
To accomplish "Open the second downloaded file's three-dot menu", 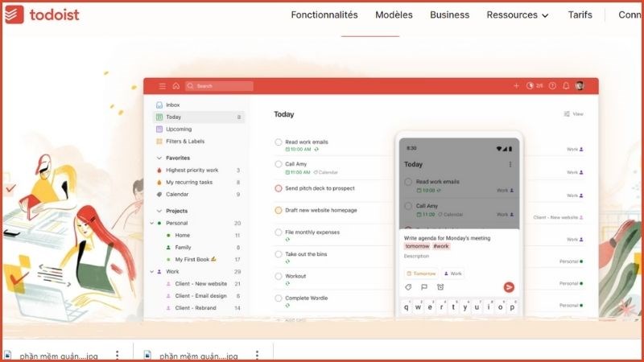I will [x=257, y=355].
